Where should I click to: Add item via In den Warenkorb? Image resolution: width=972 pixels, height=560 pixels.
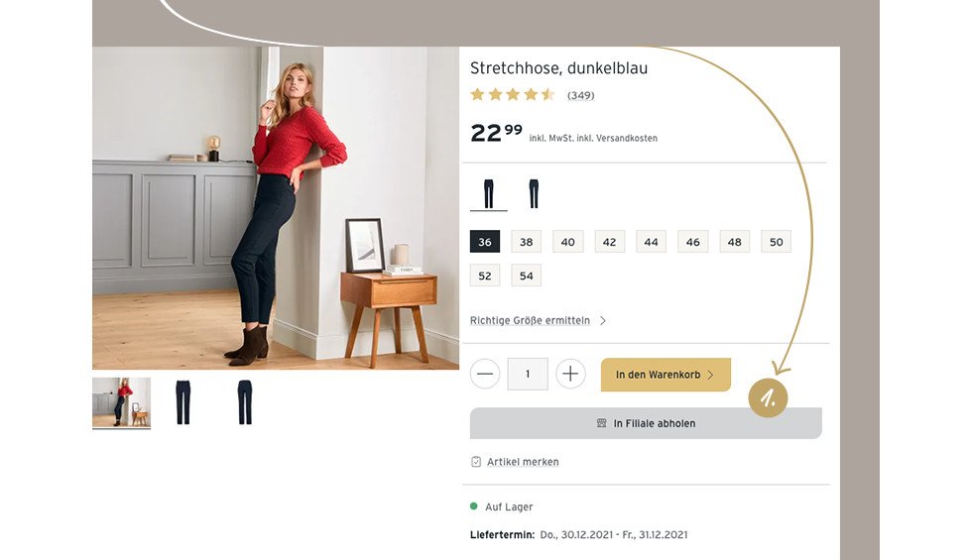click(666, 375)
